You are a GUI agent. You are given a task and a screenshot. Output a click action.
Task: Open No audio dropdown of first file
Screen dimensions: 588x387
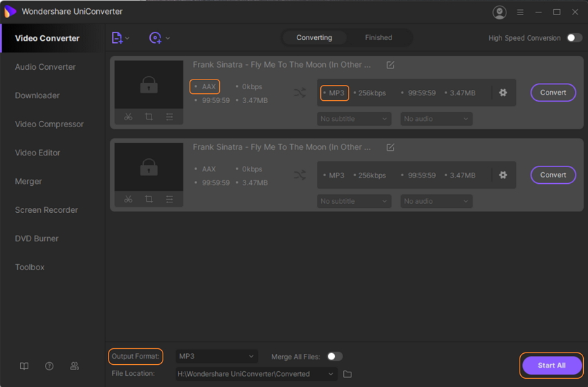click(436, 119)
